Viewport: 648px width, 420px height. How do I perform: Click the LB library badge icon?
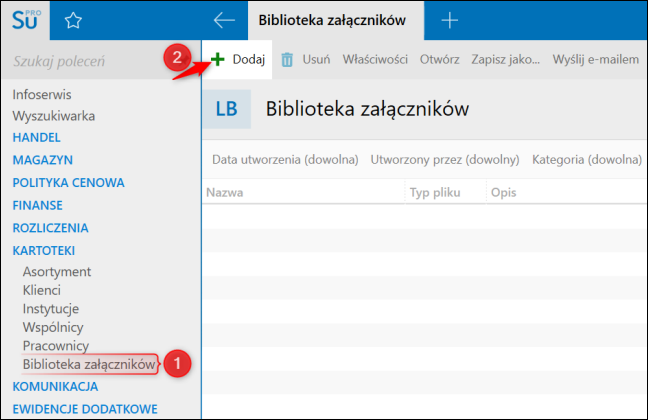226,109
